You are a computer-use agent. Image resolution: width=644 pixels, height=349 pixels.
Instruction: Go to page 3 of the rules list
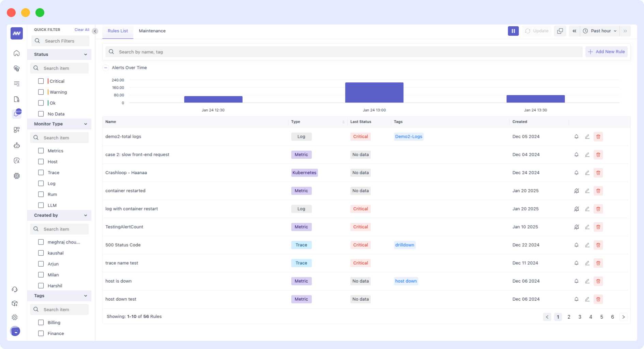click(580, 317)
